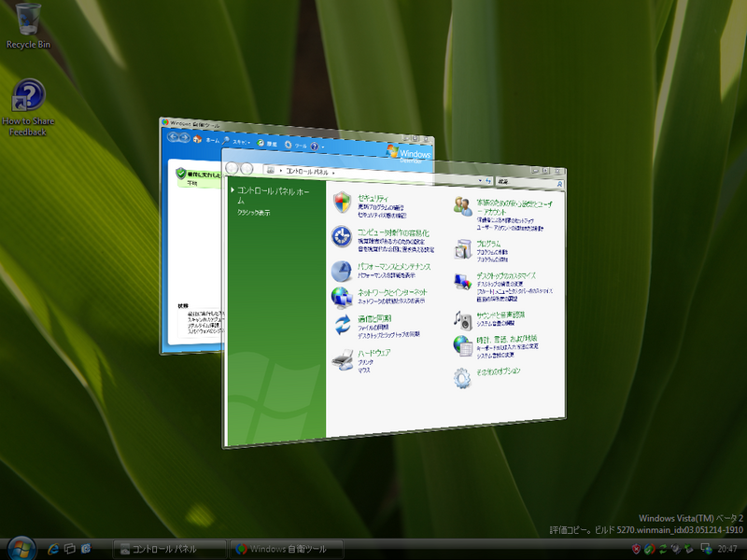Click the Forward arrow in Windows Defender
Screen dimensions: 747x560
[184, 137]
